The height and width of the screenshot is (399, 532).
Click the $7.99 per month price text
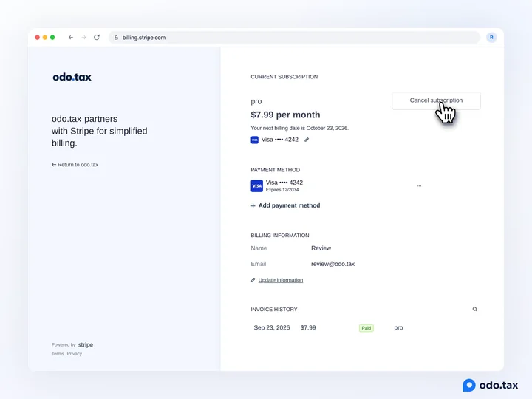[x=285, y=115]
